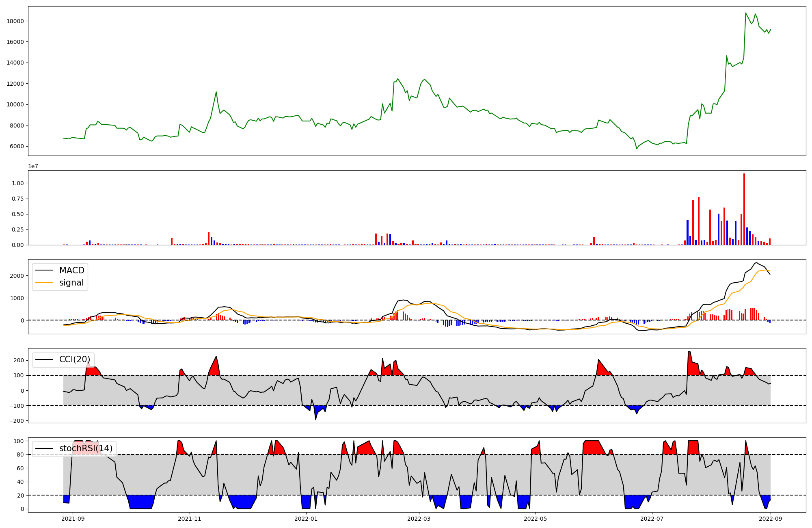The height and width of the screenshot is (528, 812).
Task: Click the 18000 price axis tick label
Action: tap(15, 21)
